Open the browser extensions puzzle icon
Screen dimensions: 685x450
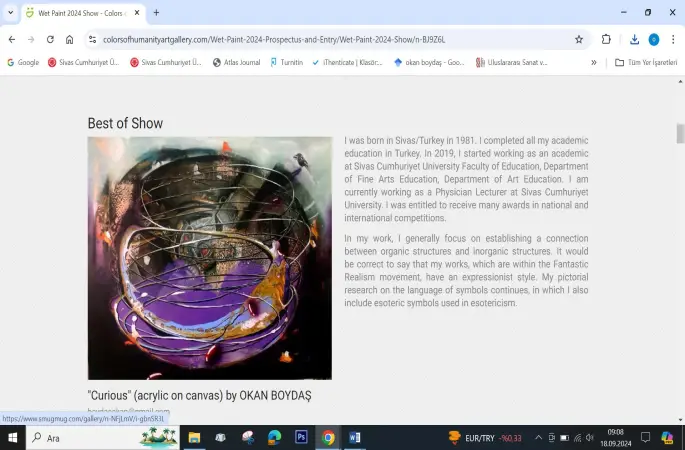[x=606, y=39]
